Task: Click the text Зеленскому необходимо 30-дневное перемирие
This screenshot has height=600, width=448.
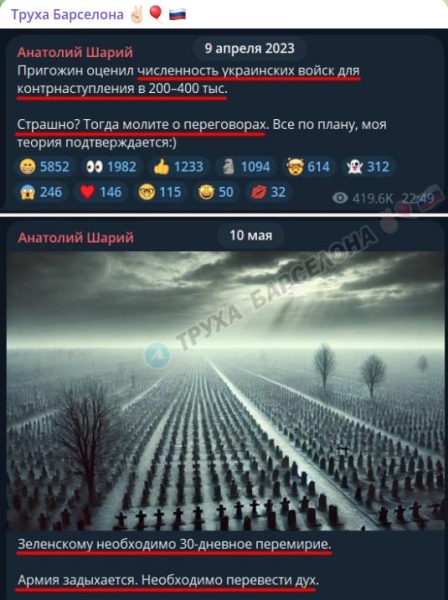Action: [x=174, y=544]
